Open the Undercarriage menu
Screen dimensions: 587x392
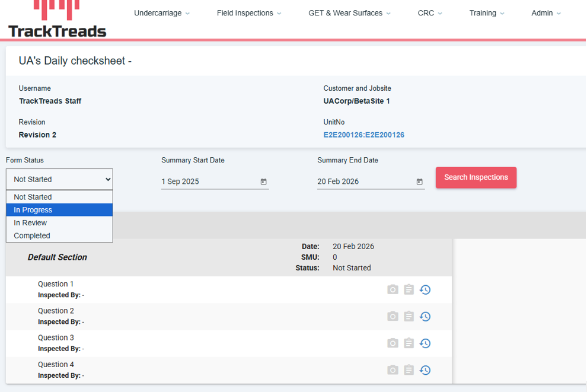tap(162, 13)
